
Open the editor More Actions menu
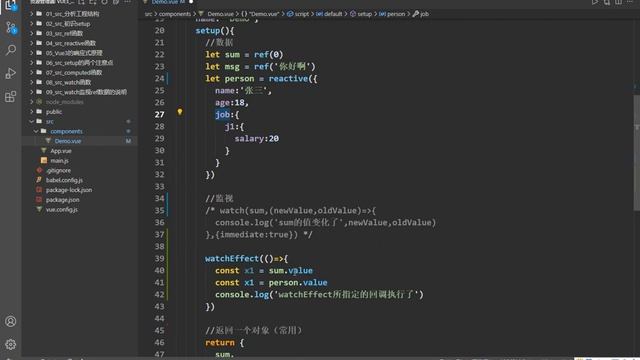tap(630, 2)
